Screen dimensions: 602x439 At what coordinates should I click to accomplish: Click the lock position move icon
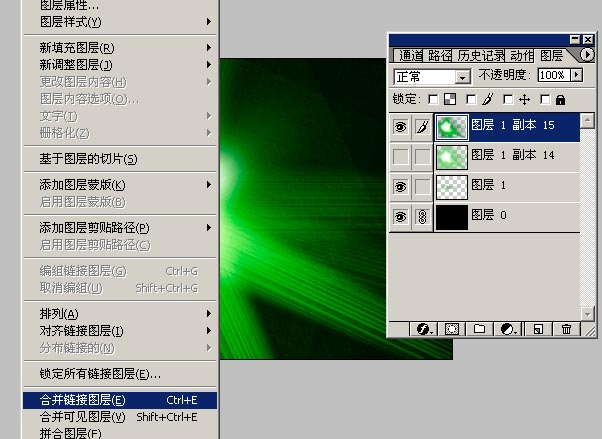tap(524, 100)
